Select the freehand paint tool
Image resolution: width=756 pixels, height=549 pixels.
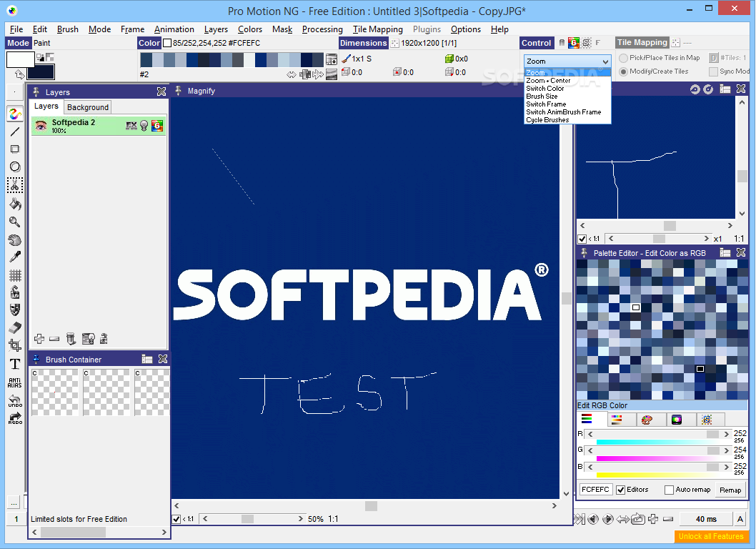click(15, 114)
